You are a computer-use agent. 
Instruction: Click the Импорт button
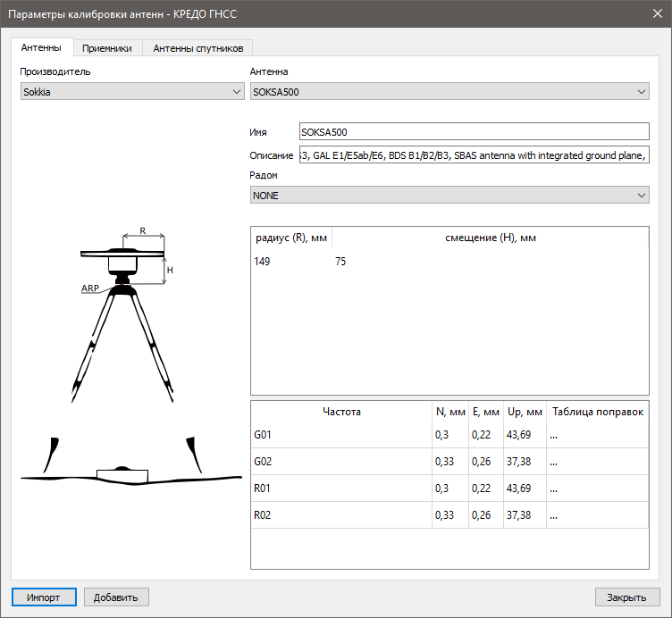[44, 597]
